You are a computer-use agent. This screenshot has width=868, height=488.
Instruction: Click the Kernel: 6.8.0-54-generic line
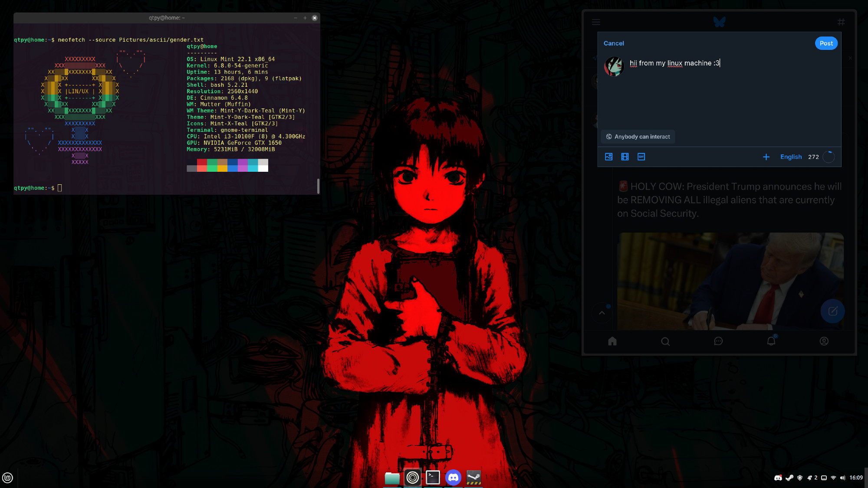tap(227, 66)
